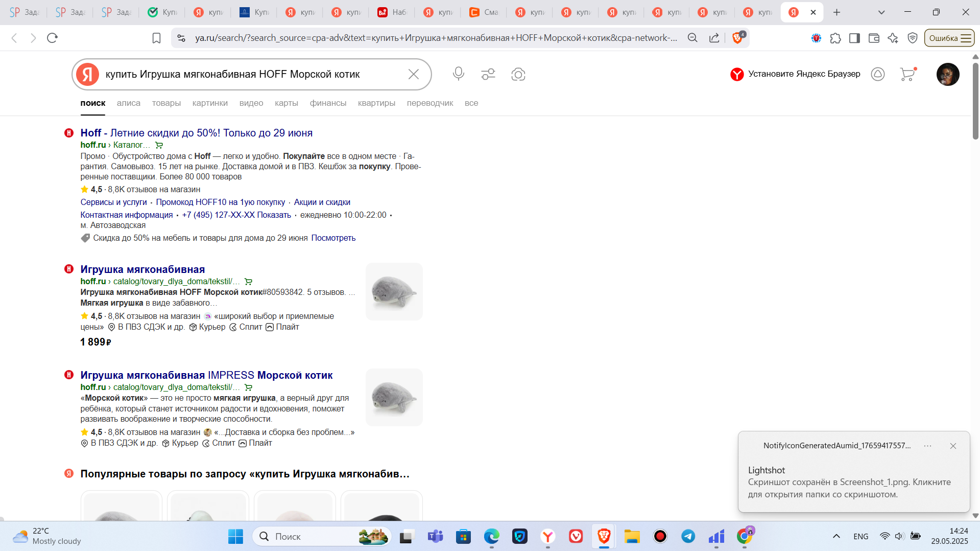This screenshot has width=980, height=551.
Task: Click the Акции и скидки link
Action: tap(322, 202)
